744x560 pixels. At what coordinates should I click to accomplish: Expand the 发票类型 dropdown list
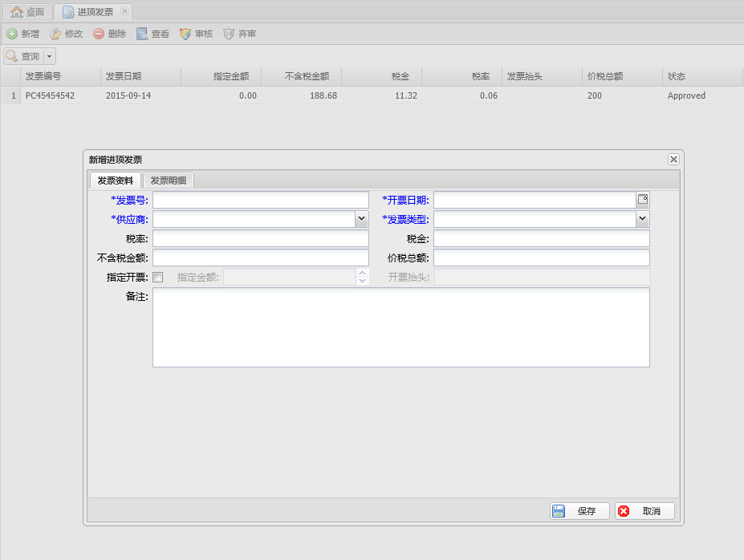click(642, 219)
